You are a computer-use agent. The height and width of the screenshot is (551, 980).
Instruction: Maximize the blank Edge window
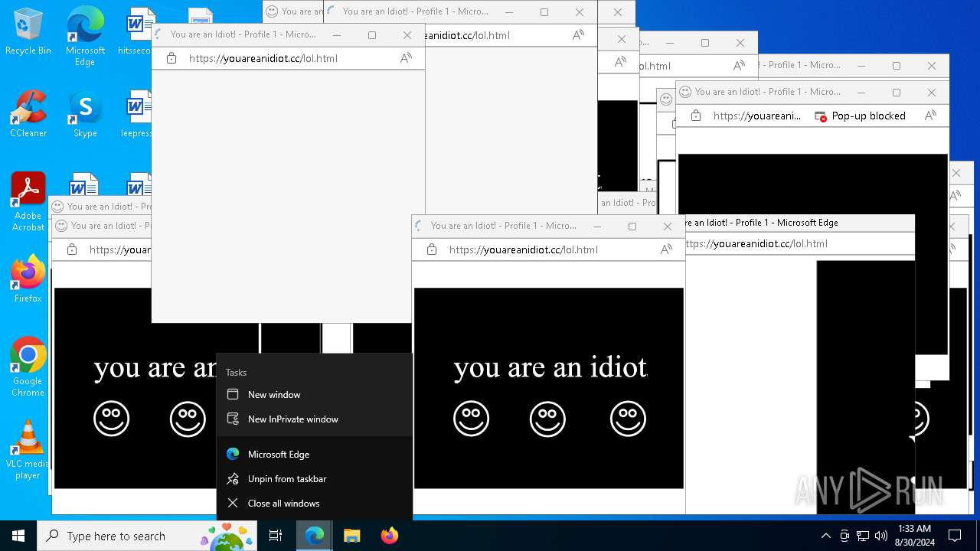(x=372, y=34)
